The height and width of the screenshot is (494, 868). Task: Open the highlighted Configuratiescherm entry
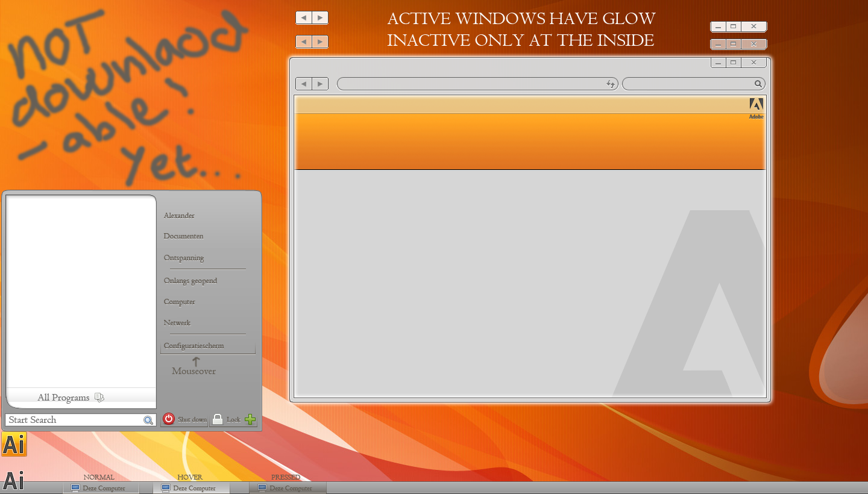208,346
